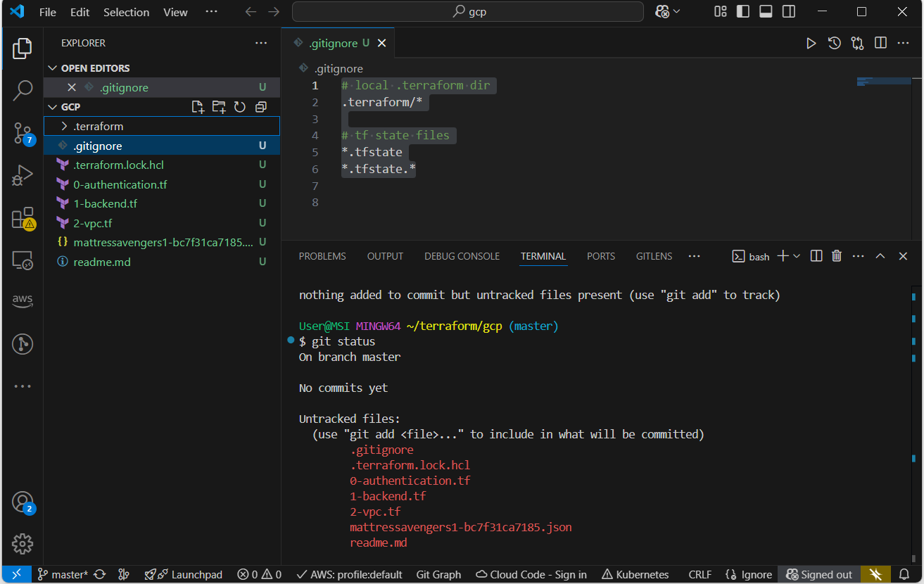Toggle the bottom panel layout button
Screen dimensions: 924x584
click(x=766, y=12)
